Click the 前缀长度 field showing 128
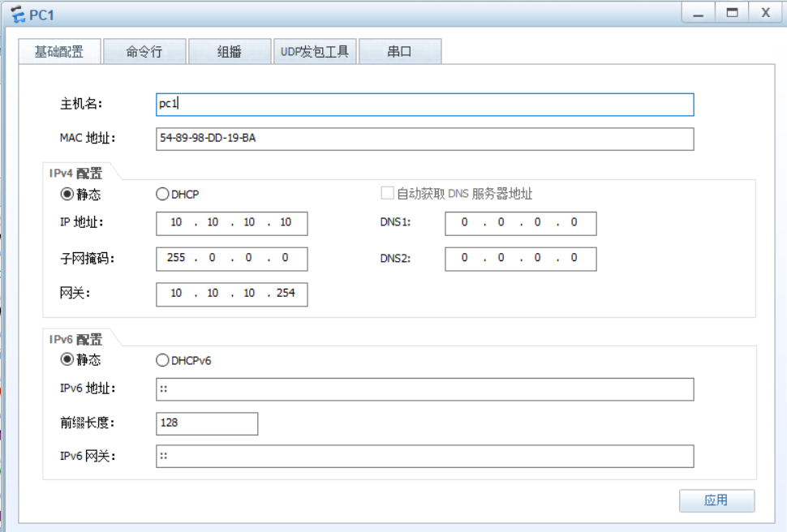Screen dimensions: 787x532 (x=207, y=423)
